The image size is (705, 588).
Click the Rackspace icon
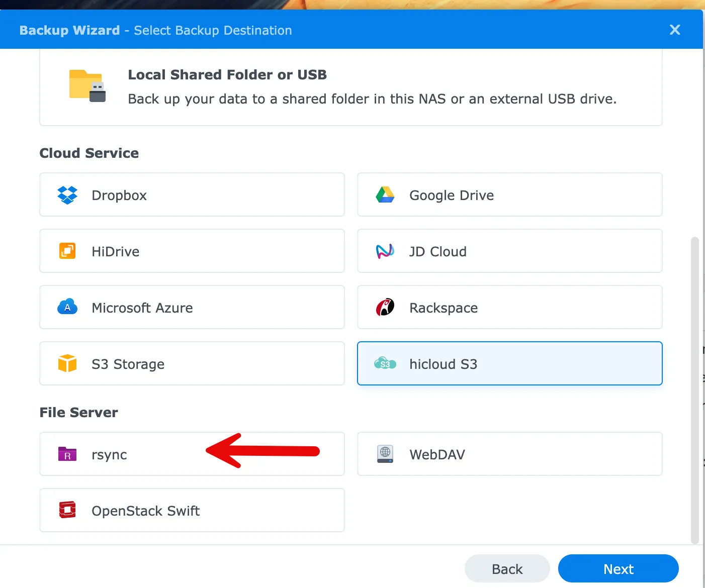385,307
